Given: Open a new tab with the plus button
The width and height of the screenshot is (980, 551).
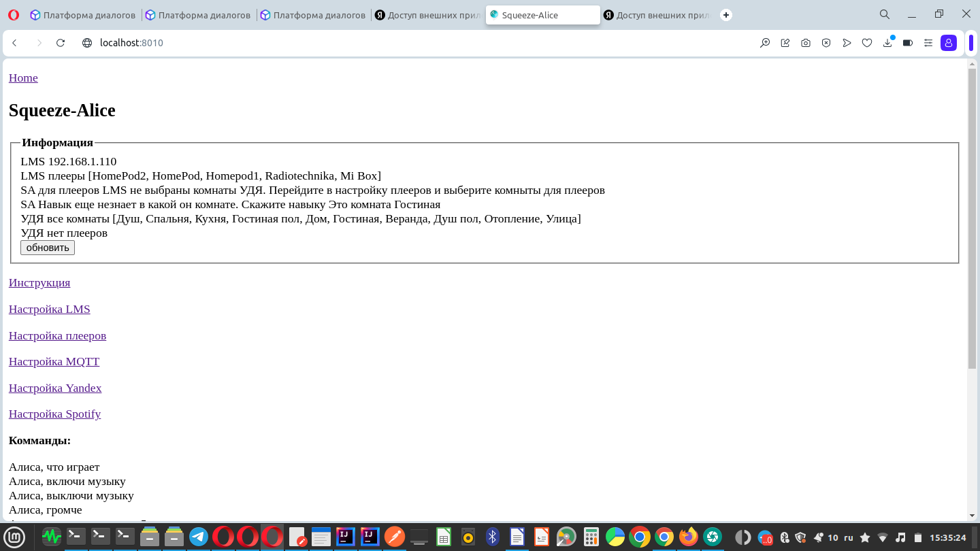Looking at the screenshot, I should click(726, 15).
